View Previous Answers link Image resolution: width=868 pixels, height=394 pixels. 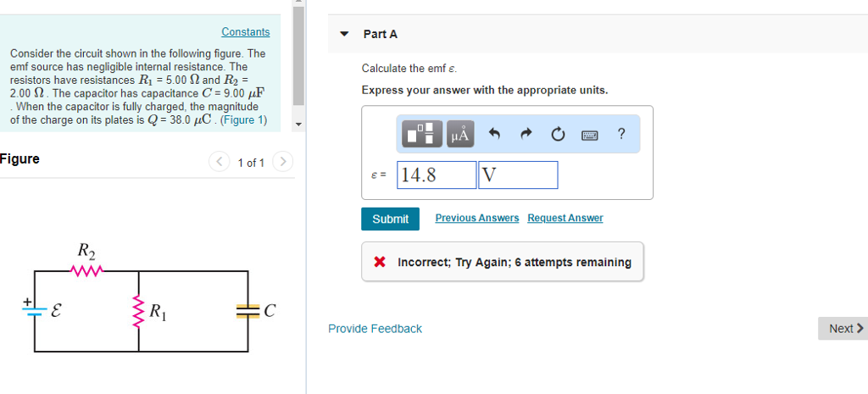point(477,218)
